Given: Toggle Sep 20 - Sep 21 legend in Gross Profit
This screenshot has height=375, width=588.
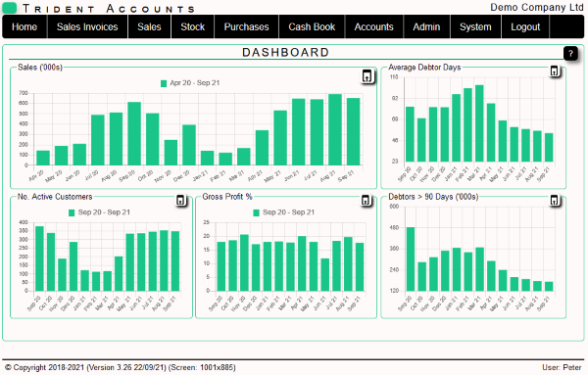Looking at the screenshot, I should pos(256,212).
